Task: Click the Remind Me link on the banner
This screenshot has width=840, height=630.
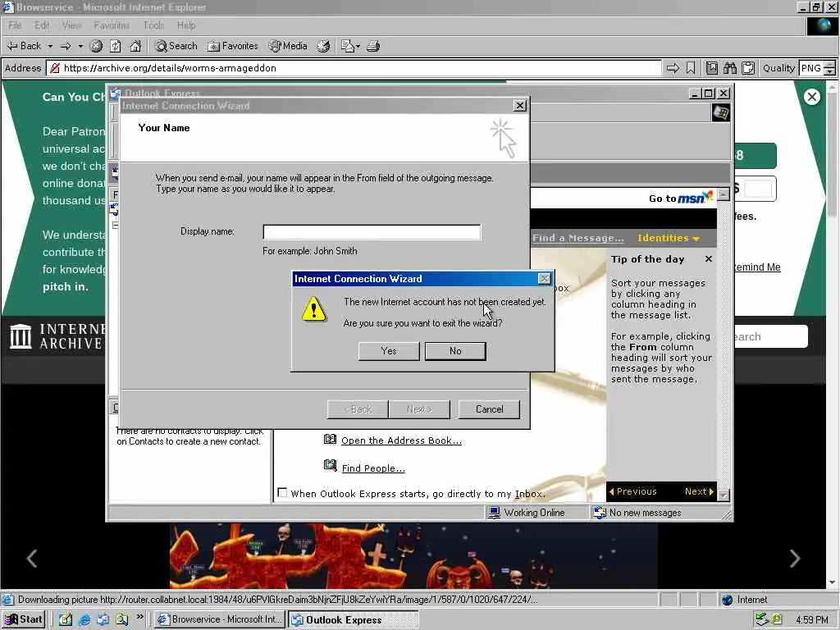Action: 756,267
